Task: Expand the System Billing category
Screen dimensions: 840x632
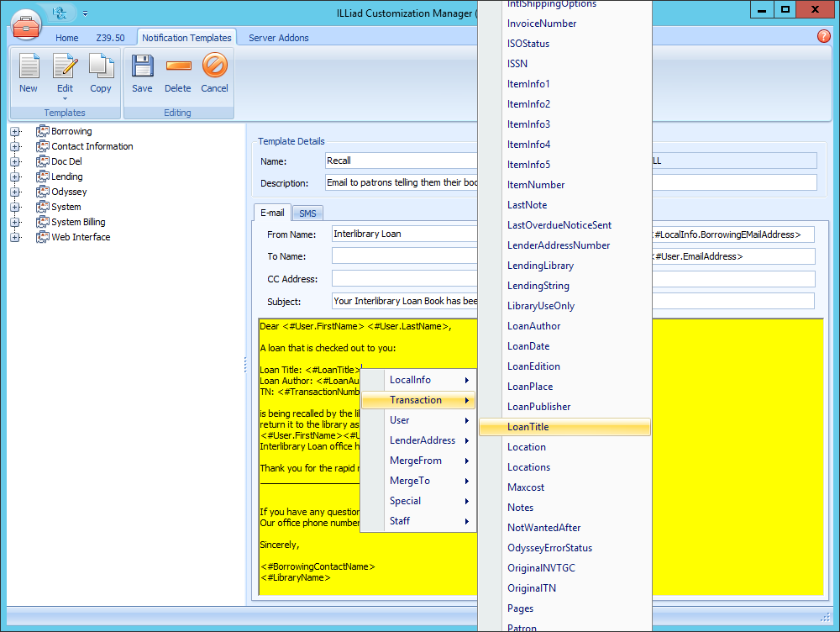Action: coord(15,222)
